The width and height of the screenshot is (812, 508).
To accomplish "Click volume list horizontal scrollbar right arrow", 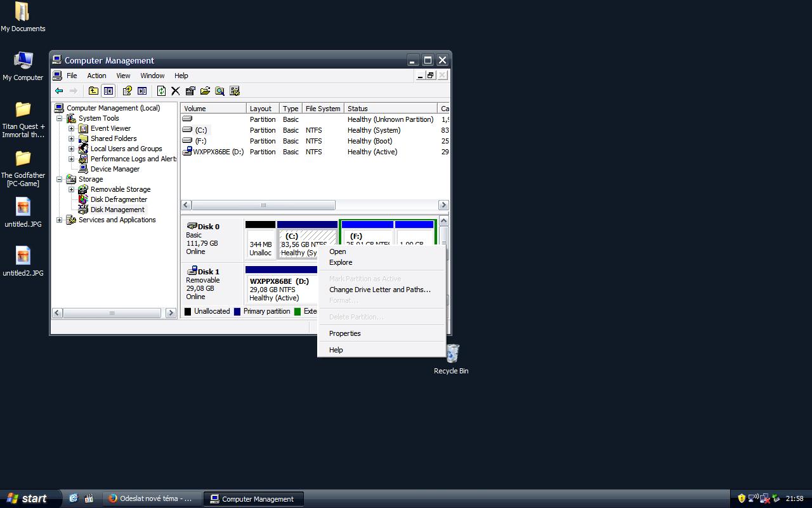I will coord(443,205).
